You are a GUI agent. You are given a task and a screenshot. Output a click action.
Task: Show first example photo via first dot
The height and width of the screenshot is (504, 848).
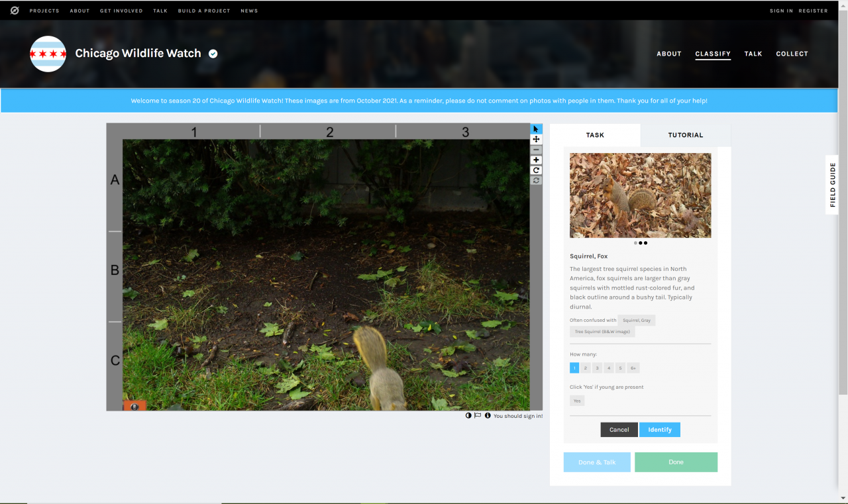click(635, 243)
